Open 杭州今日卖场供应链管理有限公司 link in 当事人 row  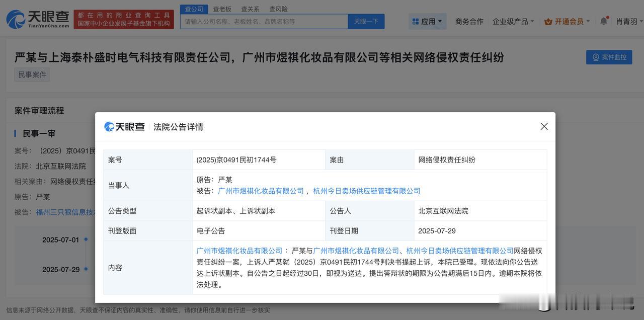[367, 191]
